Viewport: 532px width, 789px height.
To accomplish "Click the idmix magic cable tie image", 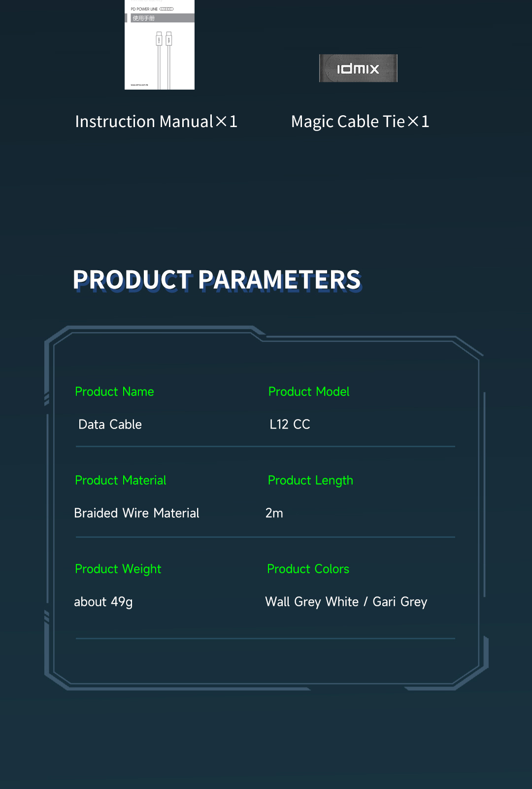I will click(x=358, y=68).
